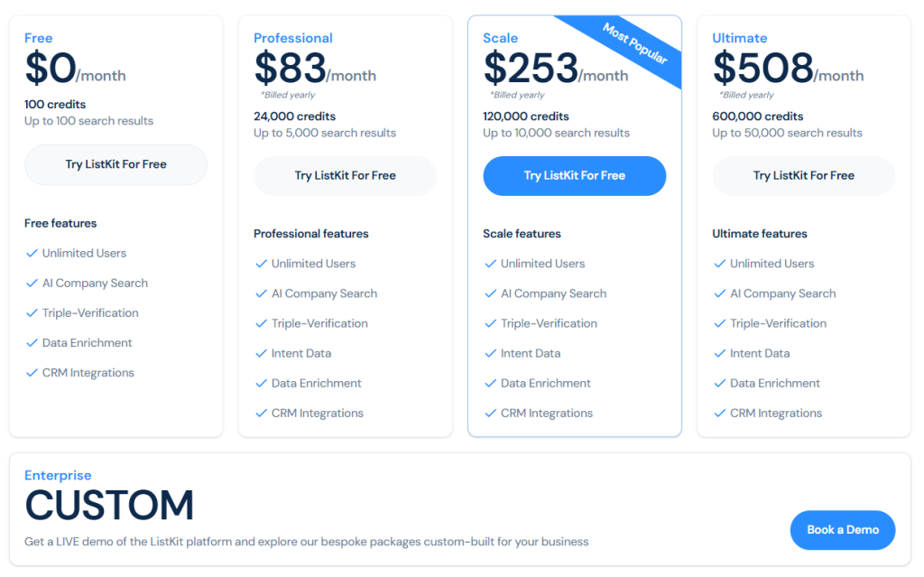Viewport: 924px width, 577px height.
Task: Click the checkmark next to Ultimate plan CRM Integrations
Action: click(x=719, y=414)
